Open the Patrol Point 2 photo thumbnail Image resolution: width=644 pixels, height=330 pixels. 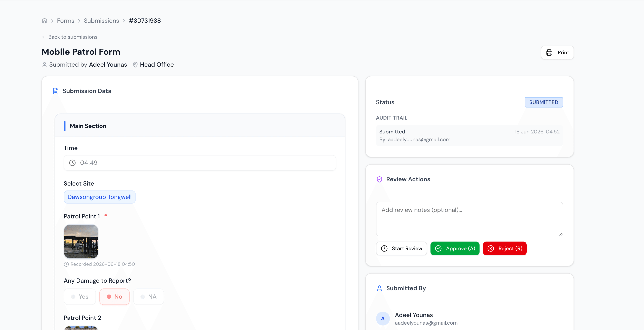(81, 328)
